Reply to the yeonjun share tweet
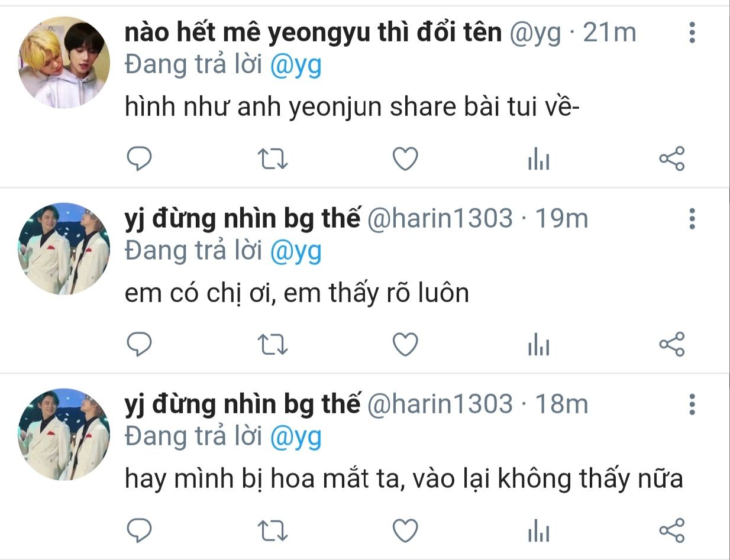Screen dimensions: 730x560 tap(140, 158)
